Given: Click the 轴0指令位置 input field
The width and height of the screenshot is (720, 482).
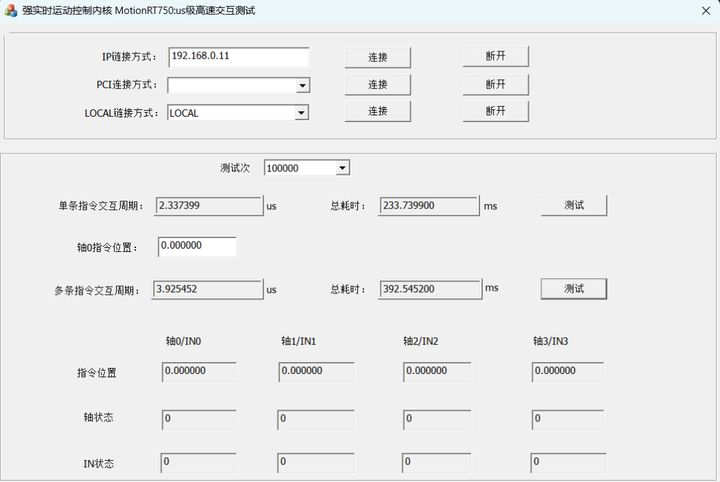Looking at the screenshot, I should tap(196, 246).
